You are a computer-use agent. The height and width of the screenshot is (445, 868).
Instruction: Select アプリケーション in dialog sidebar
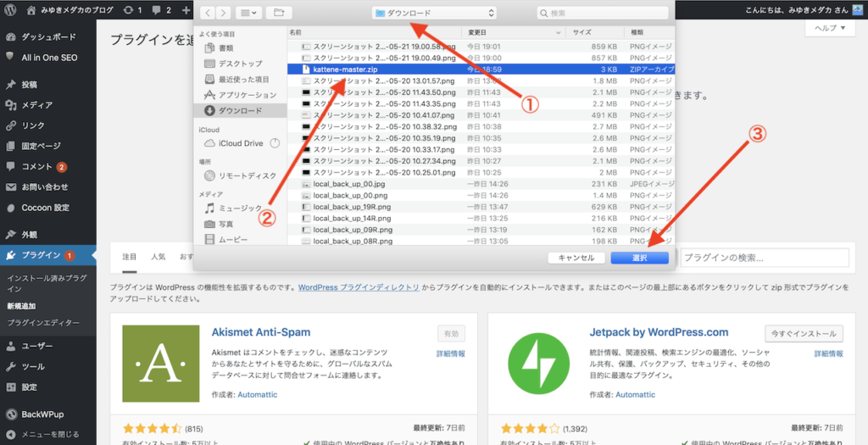239,95
